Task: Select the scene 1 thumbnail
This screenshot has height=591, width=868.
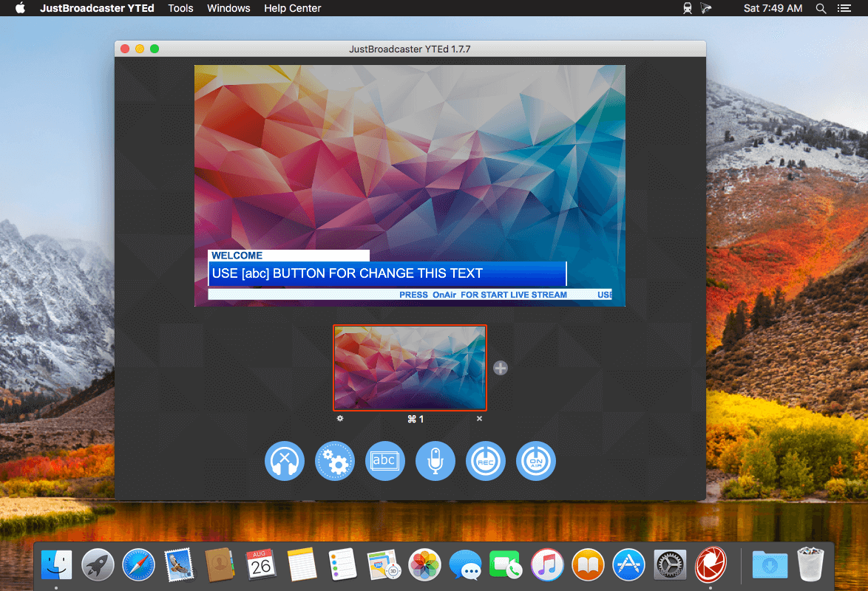Action: 410,368
